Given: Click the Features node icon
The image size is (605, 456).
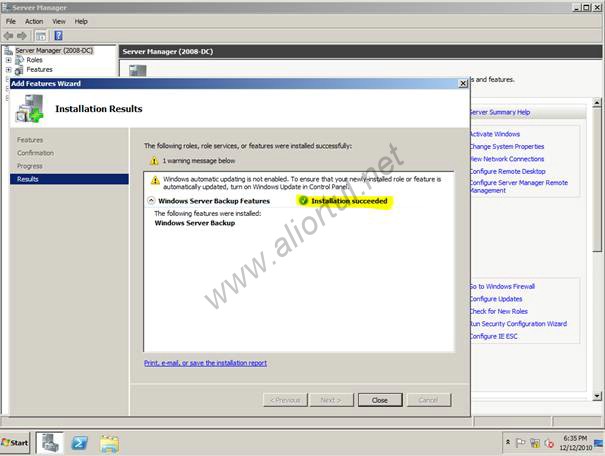Looking at the screenshot, I should pyautogui.click(x=19, y=70).
